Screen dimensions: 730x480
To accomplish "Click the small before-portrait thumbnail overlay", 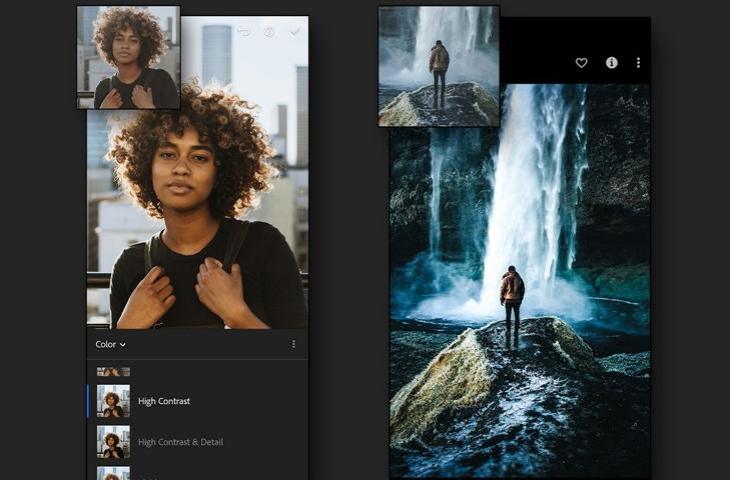I will pos(128,57).
